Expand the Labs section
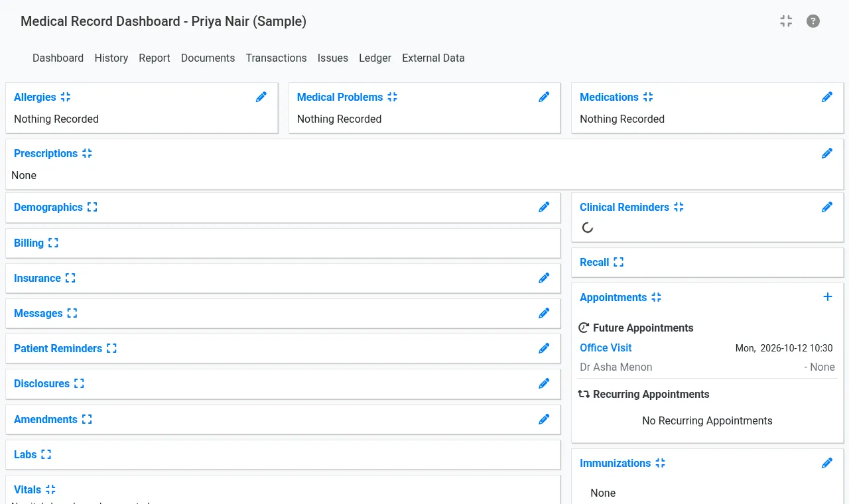Screen dimensions: 849x504 click(46, 454)
